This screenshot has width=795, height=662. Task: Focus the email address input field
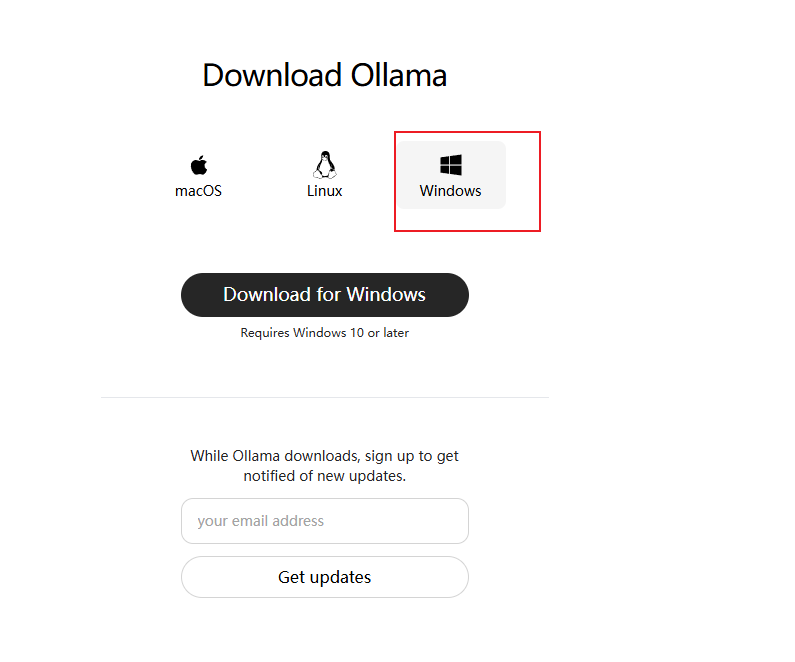(324, 521)
